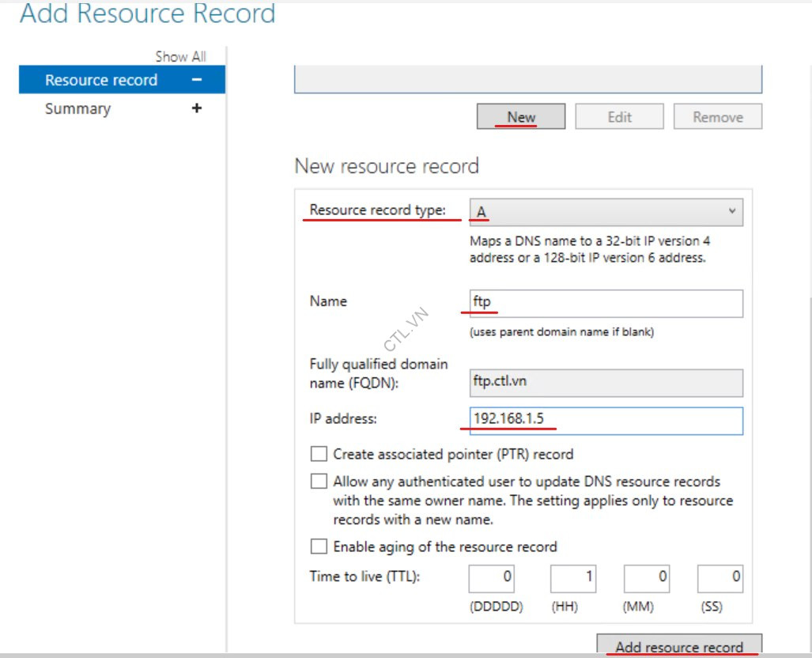Enable authenticated user DNS record updates

[x=319, y=481]
